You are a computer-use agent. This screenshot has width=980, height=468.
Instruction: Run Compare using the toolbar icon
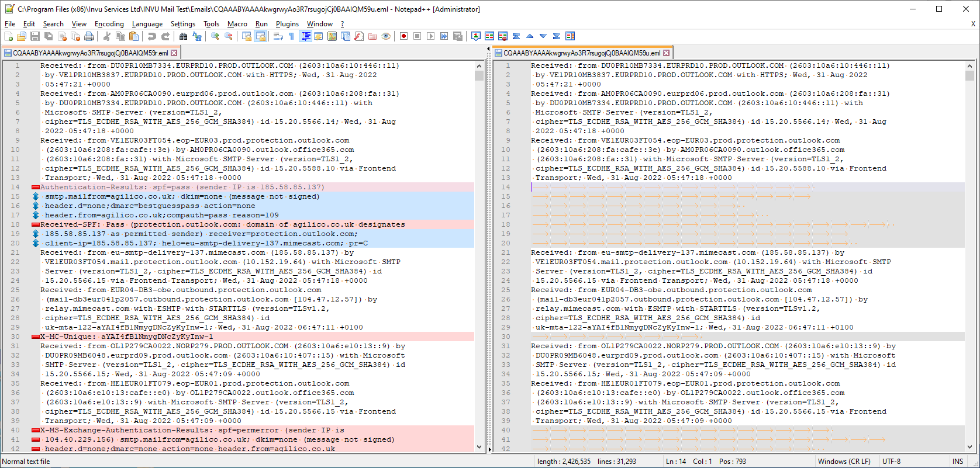click(489, 36)
